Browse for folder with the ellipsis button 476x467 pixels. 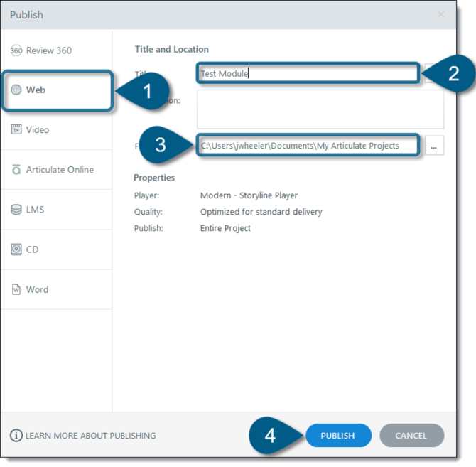tap(434, 146)
